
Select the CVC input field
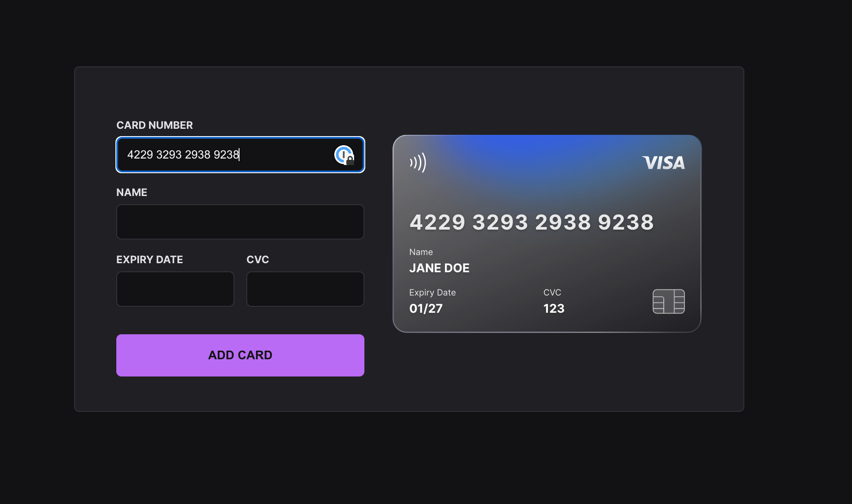click(x=305, y=289)
